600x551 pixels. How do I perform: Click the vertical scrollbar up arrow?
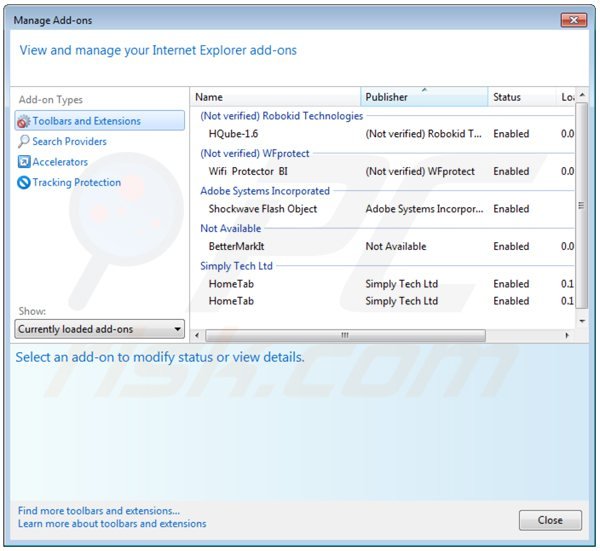(582, 95)
